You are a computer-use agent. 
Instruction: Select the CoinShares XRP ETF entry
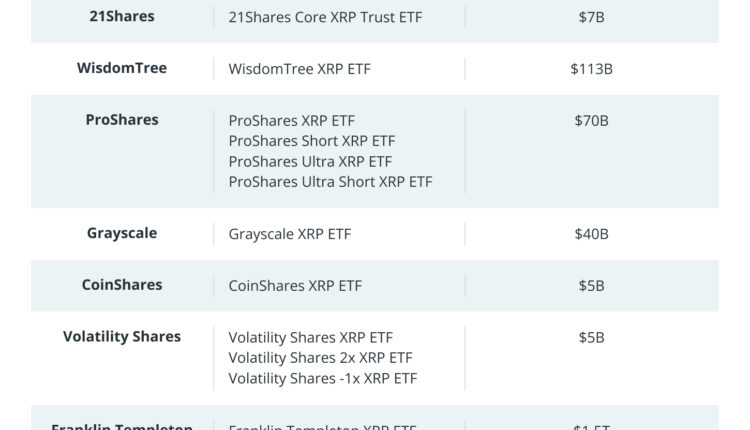295,286
